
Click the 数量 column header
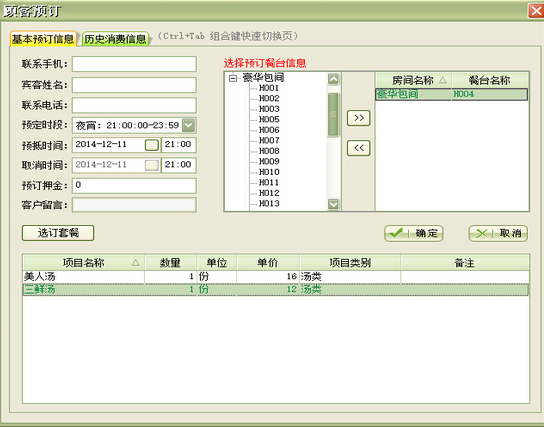click(x=171, y=263)
